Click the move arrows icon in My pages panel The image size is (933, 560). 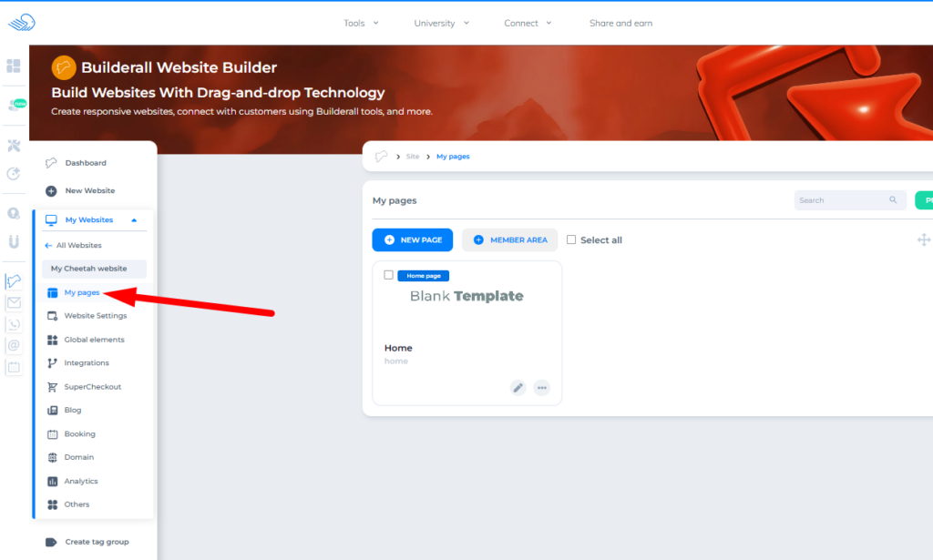click(923, 239)
